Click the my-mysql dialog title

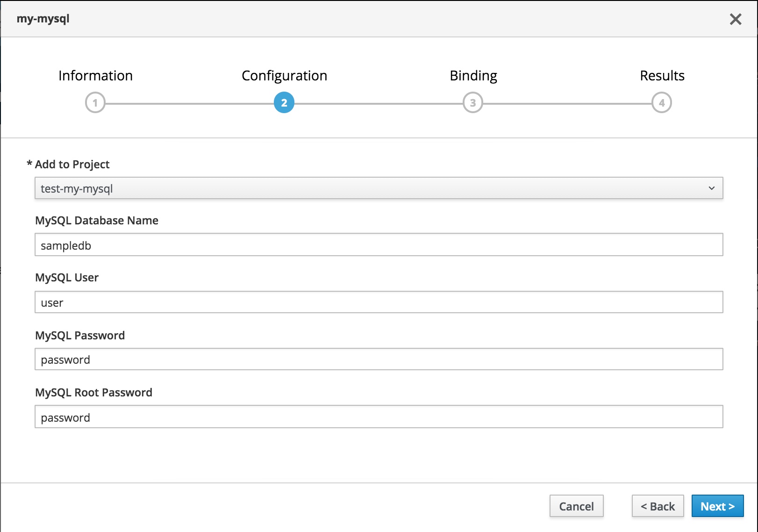(43, 19)
